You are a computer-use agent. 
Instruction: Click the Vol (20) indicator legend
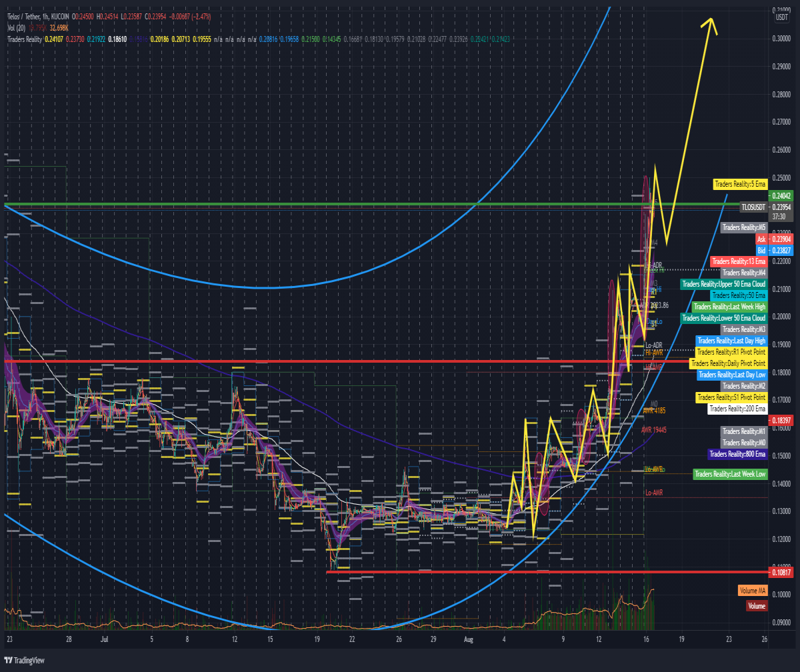(x=17, y=29)
